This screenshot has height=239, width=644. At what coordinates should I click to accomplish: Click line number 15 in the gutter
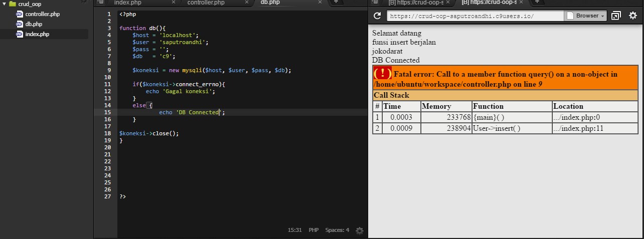pos(107,112)
